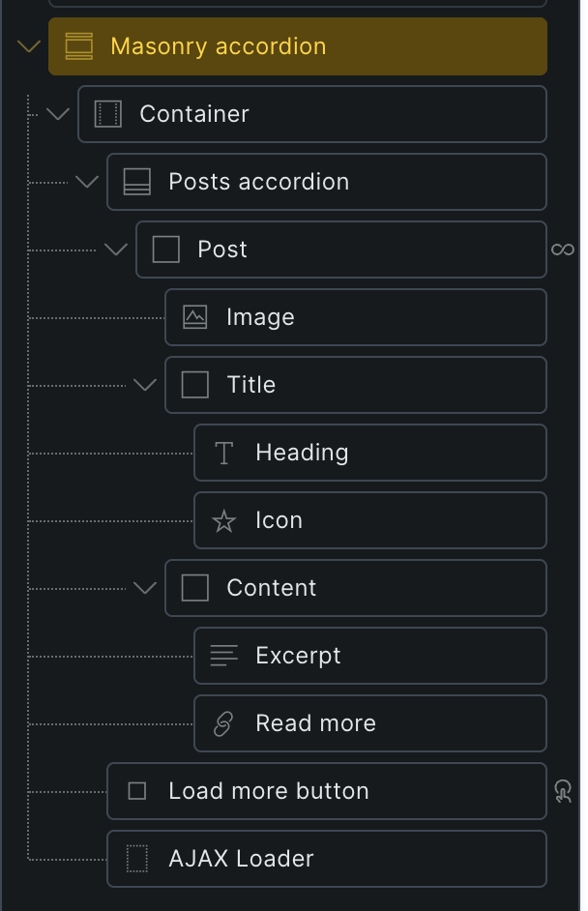Click the Image element icon
The image size is (588, 911).
click(195, 317)
